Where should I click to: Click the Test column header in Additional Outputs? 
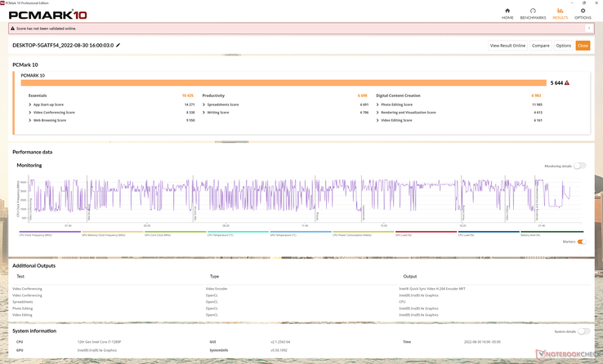20,277
